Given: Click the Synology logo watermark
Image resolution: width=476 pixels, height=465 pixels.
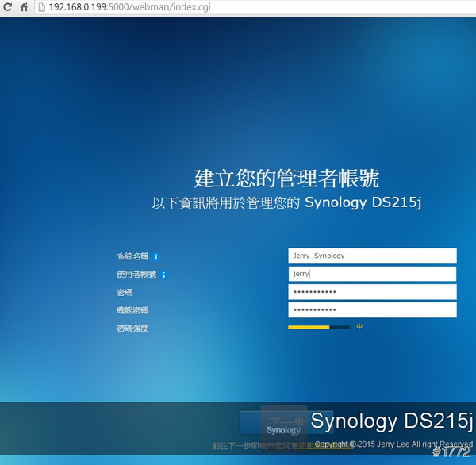Looking at the screenshot, I should tap(283, 428).
